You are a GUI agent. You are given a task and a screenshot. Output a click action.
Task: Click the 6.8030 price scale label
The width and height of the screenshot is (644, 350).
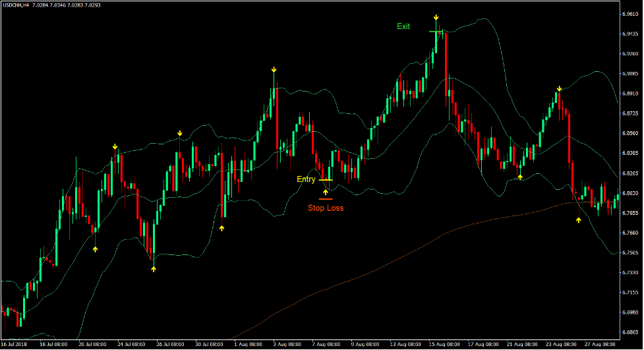coord(629,193)
